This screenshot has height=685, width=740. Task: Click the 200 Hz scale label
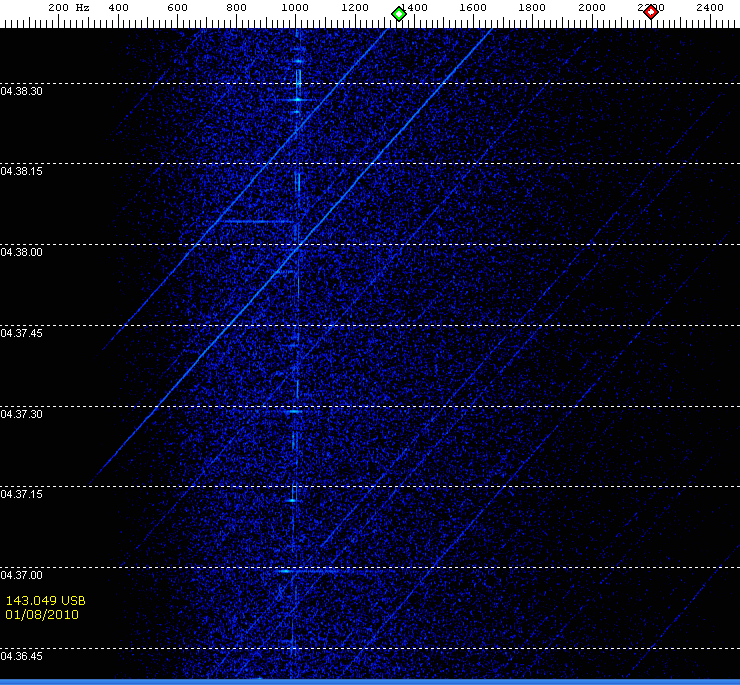tap(69, 8)
